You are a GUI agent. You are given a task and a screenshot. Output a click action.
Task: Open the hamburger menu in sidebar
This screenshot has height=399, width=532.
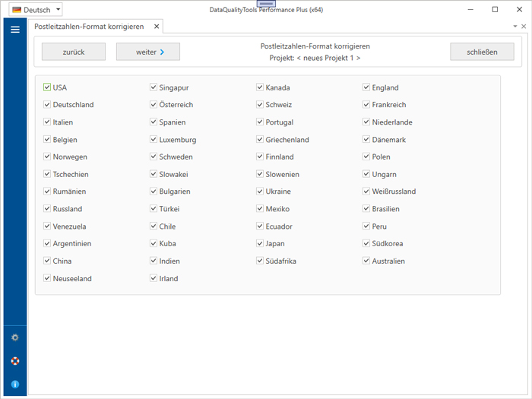[x=14, y=30]
